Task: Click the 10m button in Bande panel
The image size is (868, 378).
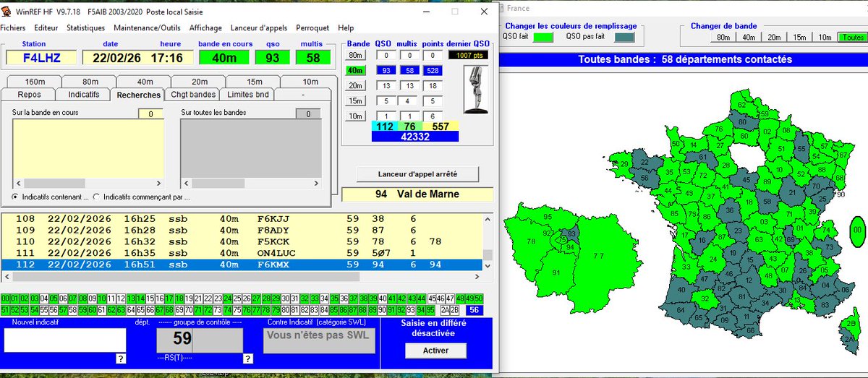Action: click(x=355, y=116)
